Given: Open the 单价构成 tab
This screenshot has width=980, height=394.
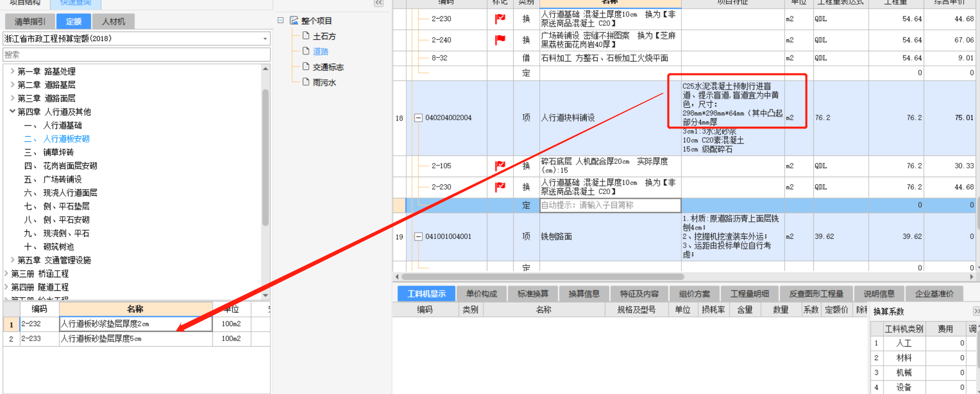Looking at the screenshot, I should [481, 294].
